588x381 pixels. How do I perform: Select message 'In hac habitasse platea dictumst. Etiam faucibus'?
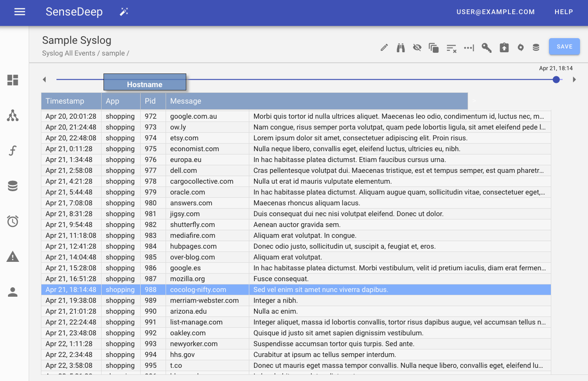coord(400,160)
